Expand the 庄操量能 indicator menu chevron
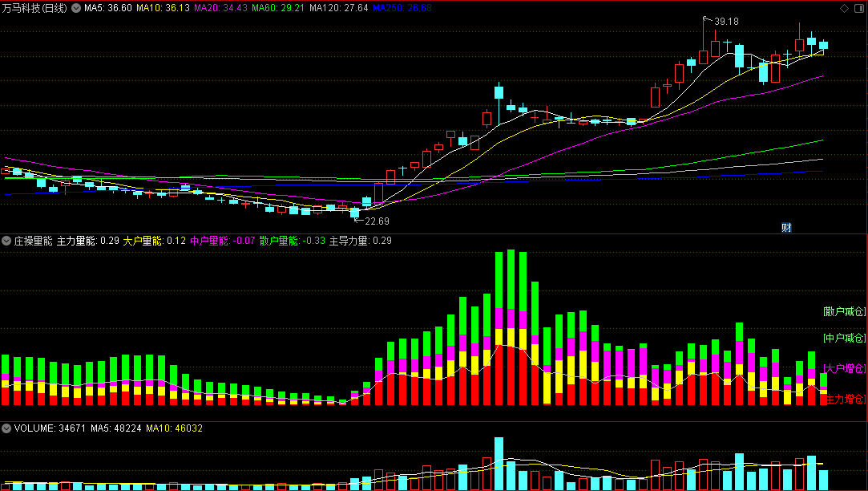 [6, 241]
